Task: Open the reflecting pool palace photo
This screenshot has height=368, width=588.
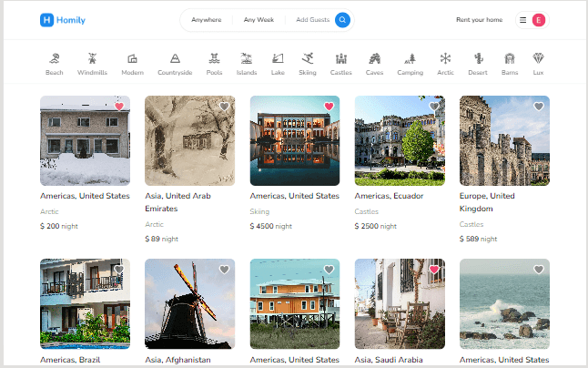Action: 295,140
